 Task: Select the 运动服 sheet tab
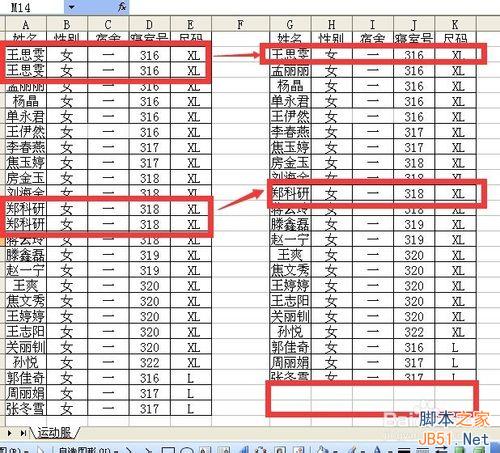pyautogui.click(x=54, y=433)
